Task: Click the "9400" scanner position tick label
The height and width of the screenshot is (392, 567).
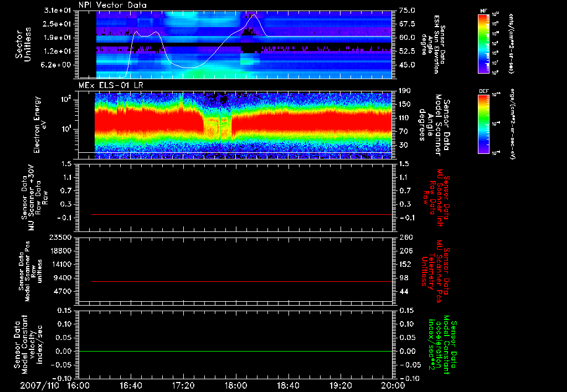Action: (x=62, y=278)
